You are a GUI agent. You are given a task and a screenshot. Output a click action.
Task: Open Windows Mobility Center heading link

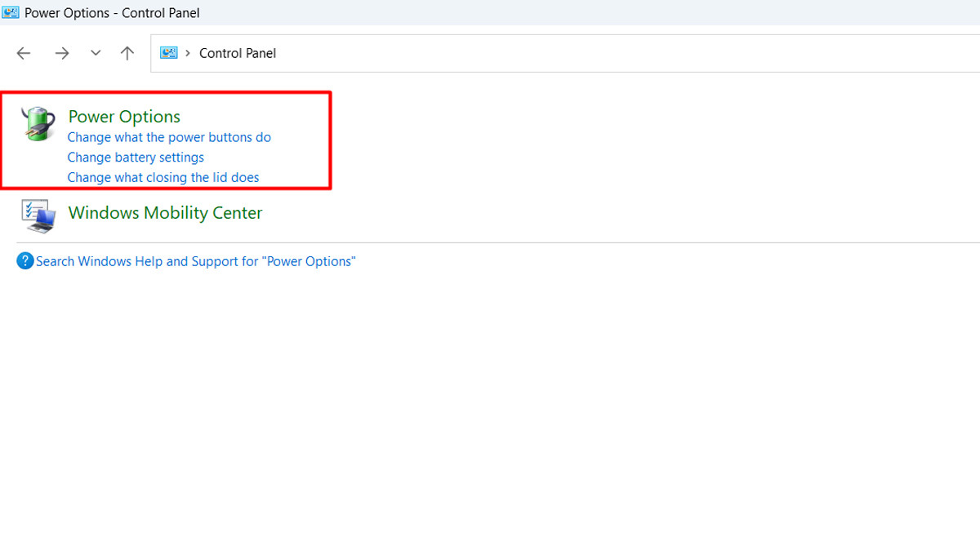pyautogui.click(x=165, y=213)
